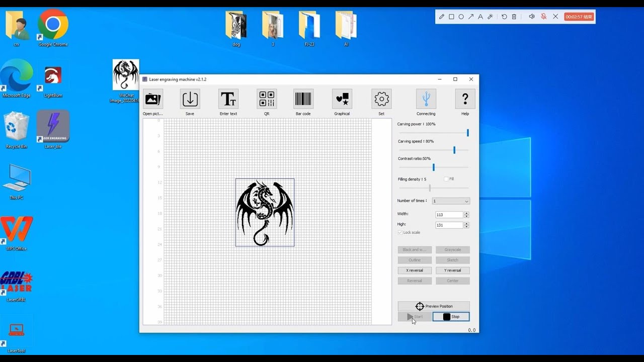Click the Grayscale button

[453, 250]
